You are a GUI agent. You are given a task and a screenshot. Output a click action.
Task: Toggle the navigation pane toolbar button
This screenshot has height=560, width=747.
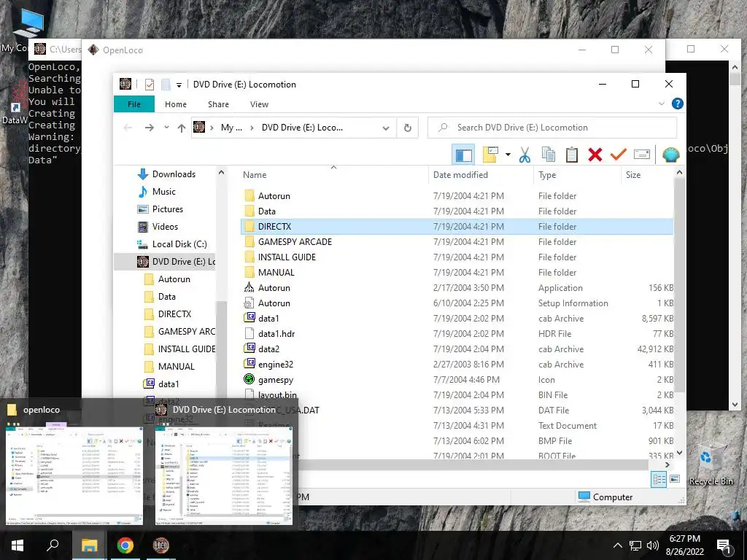point(463,155)
